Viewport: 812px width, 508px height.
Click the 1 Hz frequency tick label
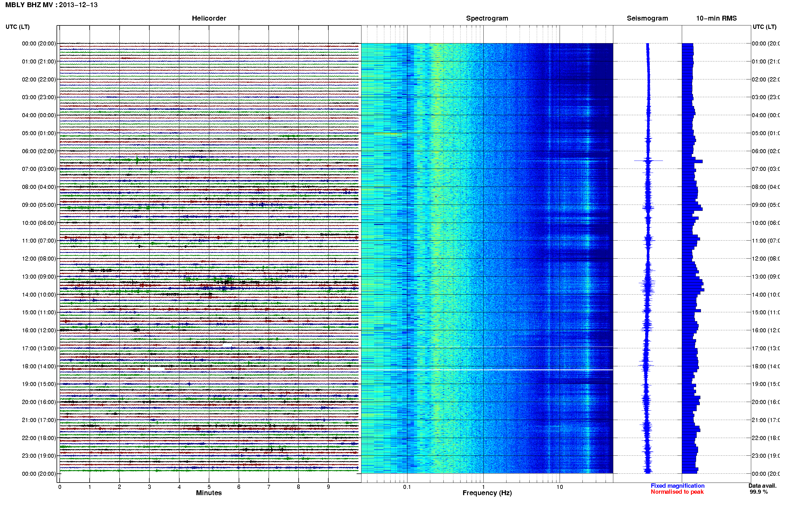[x=483, y=487]
